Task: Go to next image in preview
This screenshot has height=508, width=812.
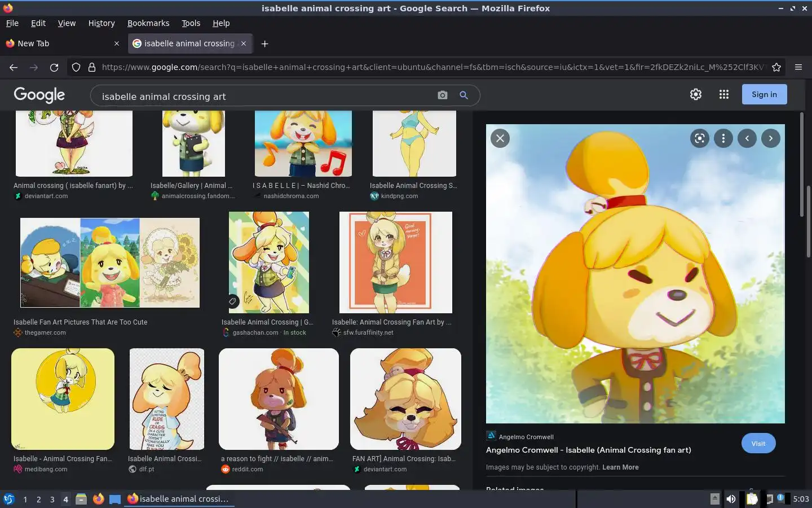Action: pyautogui.click(x=771, y=138)
